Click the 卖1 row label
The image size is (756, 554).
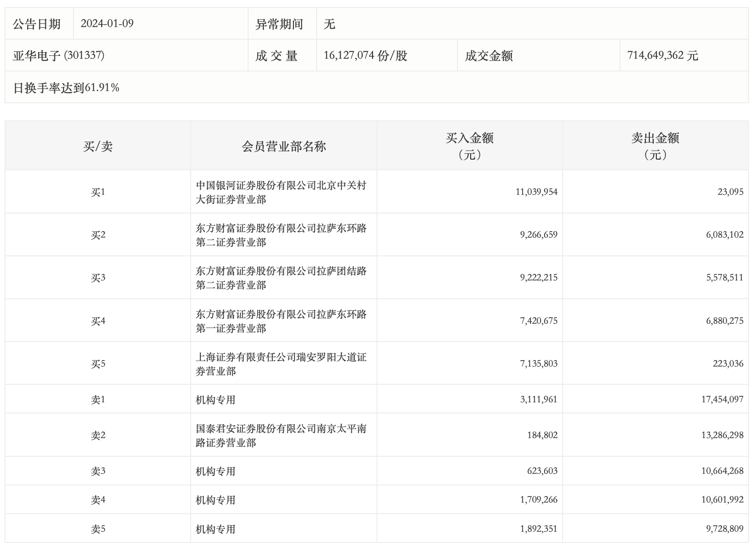click(98, 400)
